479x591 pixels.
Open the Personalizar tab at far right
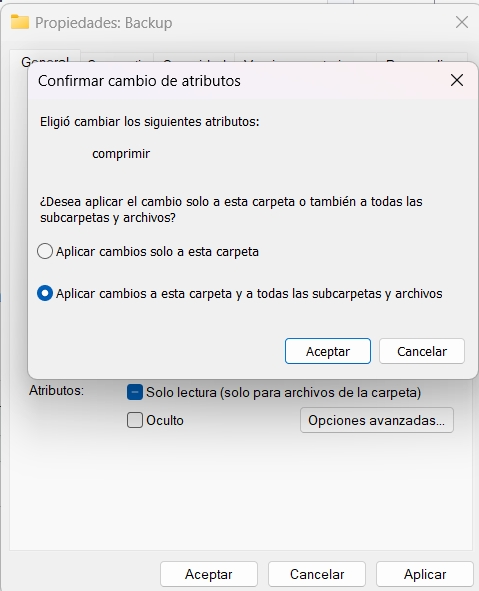[422, 59]
